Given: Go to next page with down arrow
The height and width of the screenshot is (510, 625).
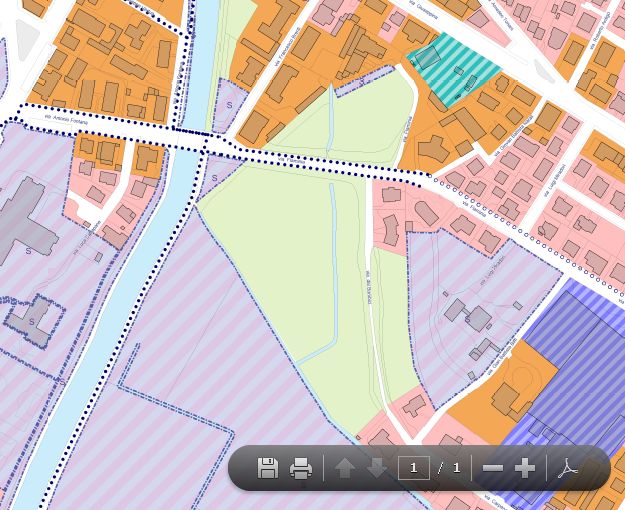Looking at the screenshot, I should click(x=377, y=468).
